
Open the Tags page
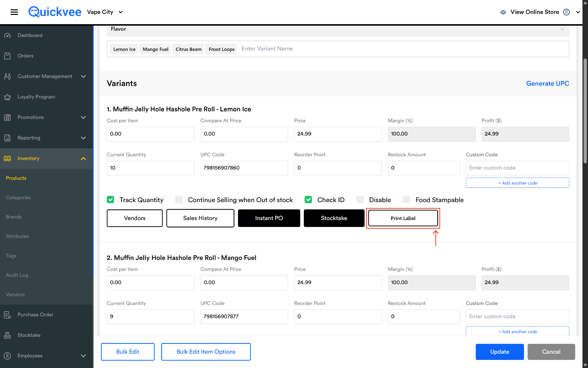[x=11, y=256]
